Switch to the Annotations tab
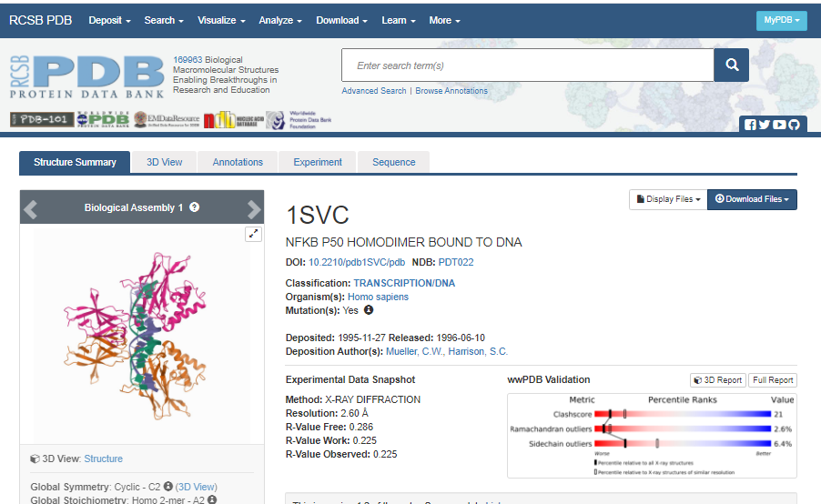Screen dimensions: 821x504 pyautogui.click(x=238, y=162)
